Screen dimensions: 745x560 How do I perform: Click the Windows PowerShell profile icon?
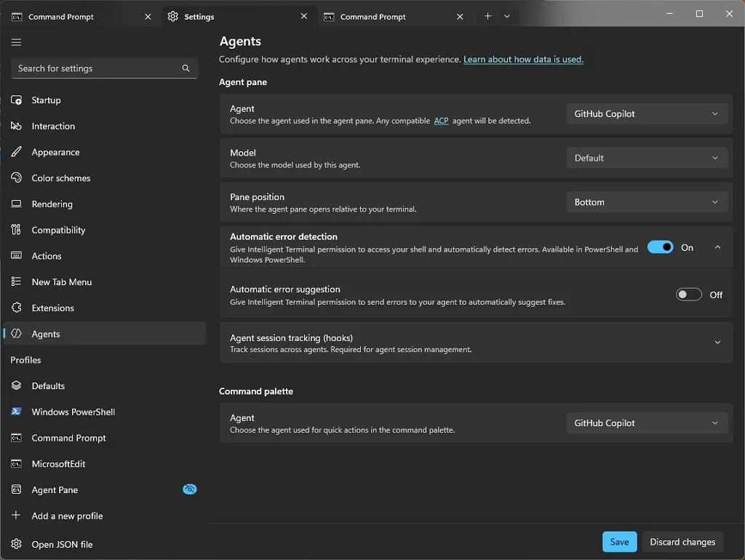point(16,412)
